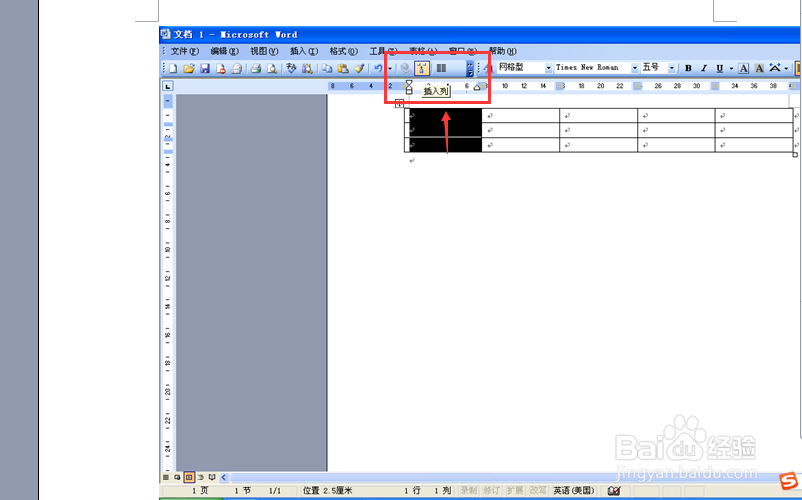Click the Character Scaling icon
The height and width of the screenshot is (500, 802).
pos(775,68)
